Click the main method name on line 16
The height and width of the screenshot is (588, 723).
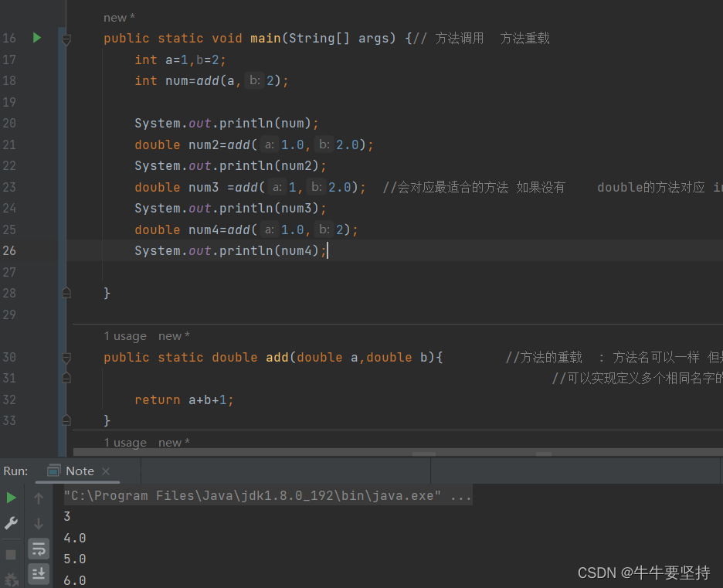click(x=266, y=38)
